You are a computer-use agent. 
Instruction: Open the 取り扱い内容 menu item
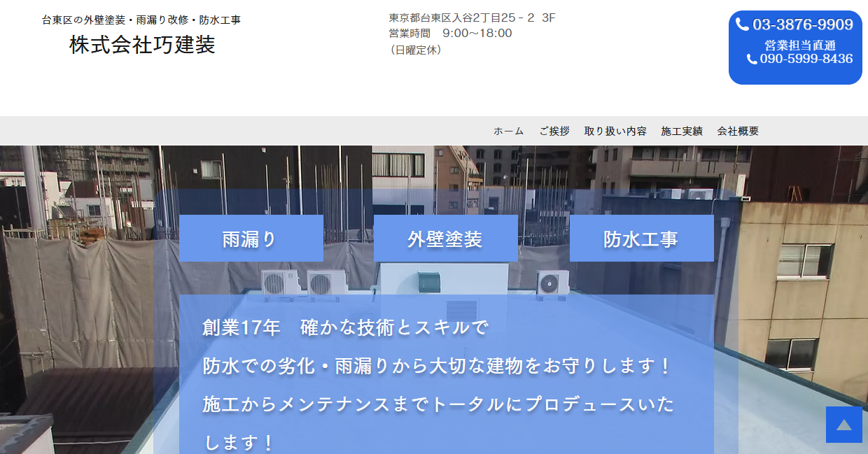[x=615, y=131]
